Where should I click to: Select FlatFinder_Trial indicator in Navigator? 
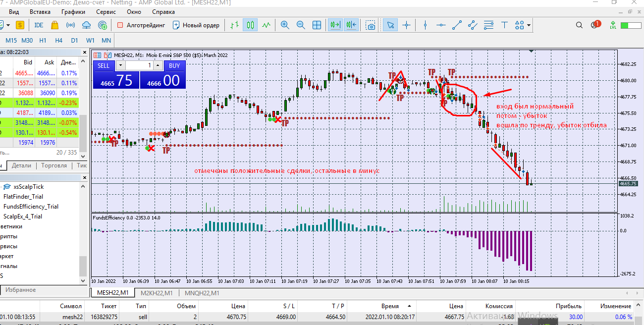23,196
